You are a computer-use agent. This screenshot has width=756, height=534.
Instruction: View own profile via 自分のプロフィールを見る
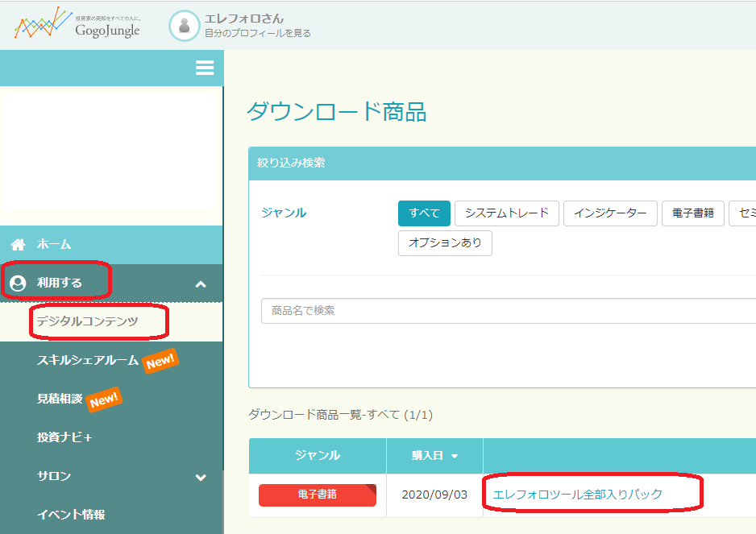point(257,33)
